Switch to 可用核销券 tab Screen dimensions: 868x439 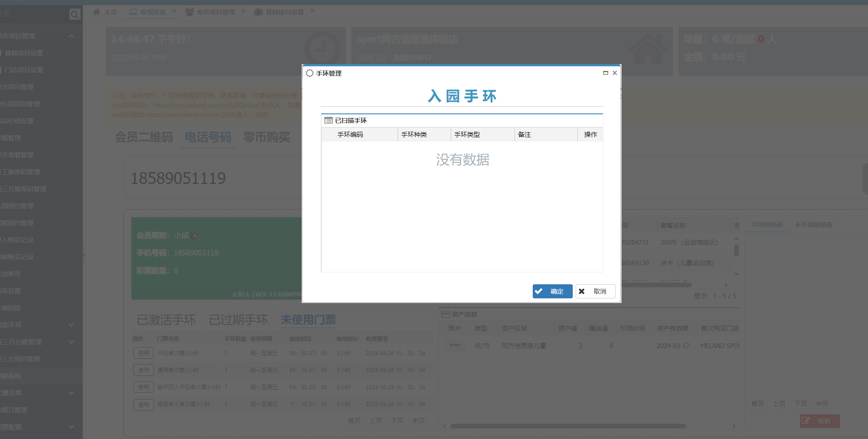tap(767, 225)
